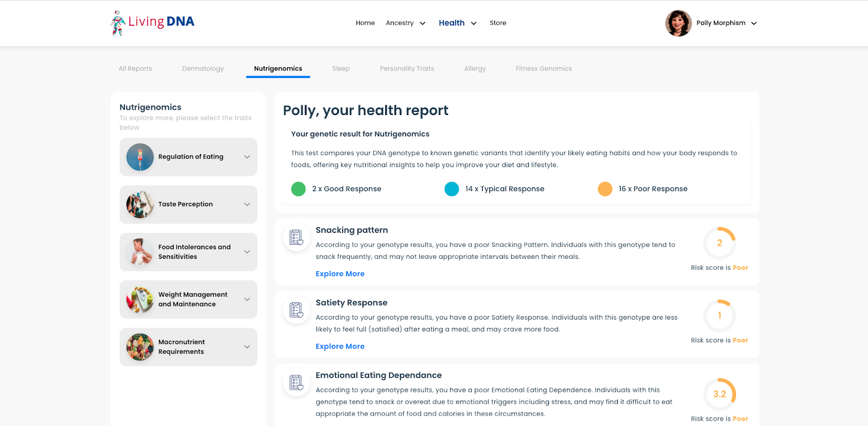Image resolution: width=868 pixels, height=426 pixels.
Task: Click the Snacking pattern heading
Action: pos(352,230)
